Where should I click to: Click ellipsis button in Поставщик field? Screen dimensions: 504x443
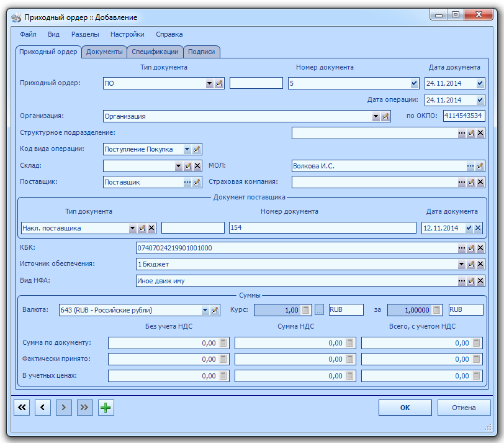[x=187, y=183]
